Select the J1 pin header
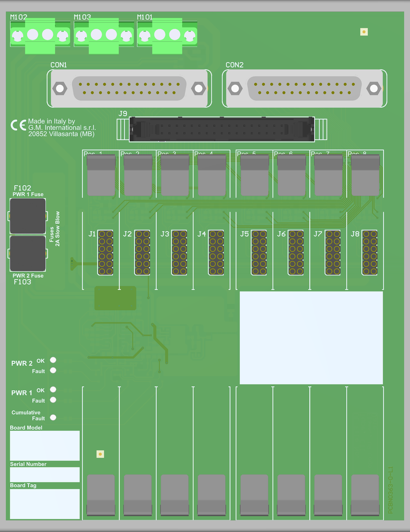 click(106, 253)
